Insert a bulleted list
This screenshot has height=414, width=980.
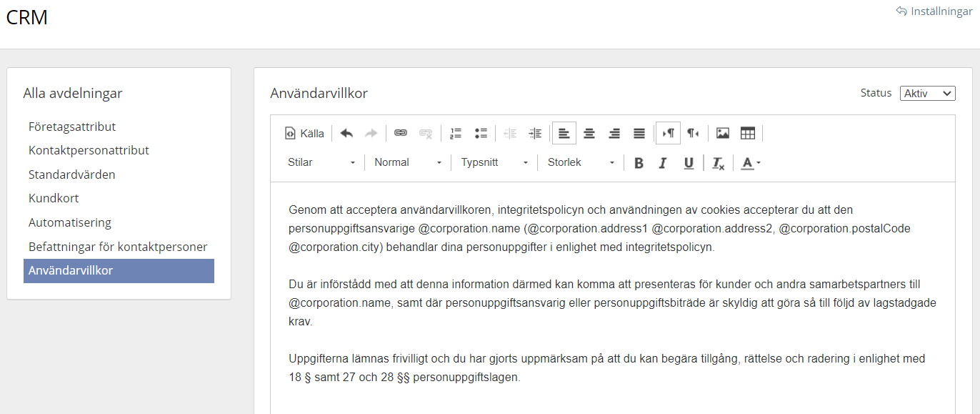481,133
